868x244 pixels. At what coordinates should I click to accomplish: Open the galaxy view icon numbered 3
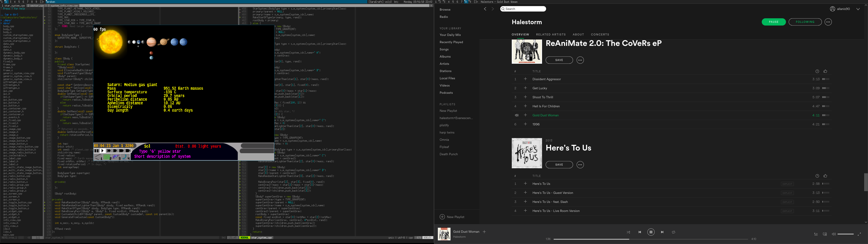coord(116,157)
